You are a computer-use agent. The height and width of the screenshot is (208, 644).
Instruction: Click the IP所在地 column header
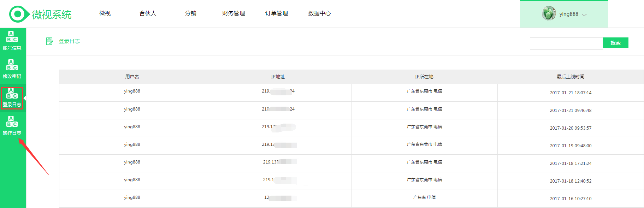coord(424,77)
